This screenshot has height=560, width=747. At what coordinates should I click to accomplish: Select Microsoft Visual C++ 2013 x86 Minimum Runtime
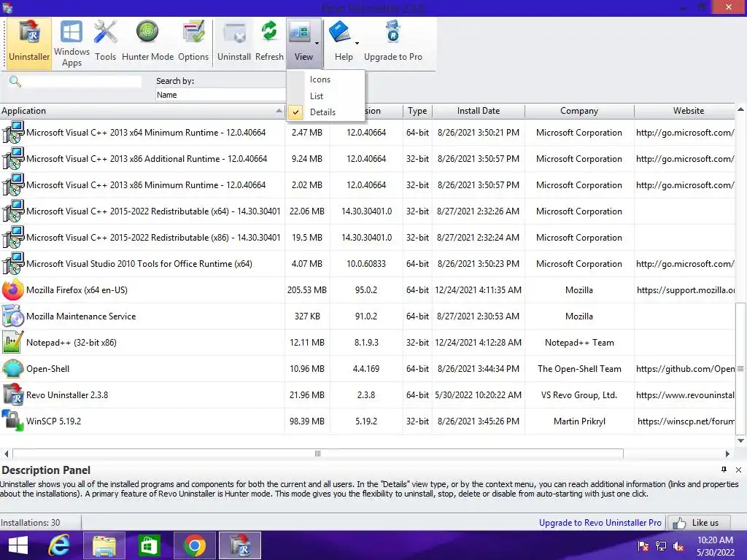[368, 184]
